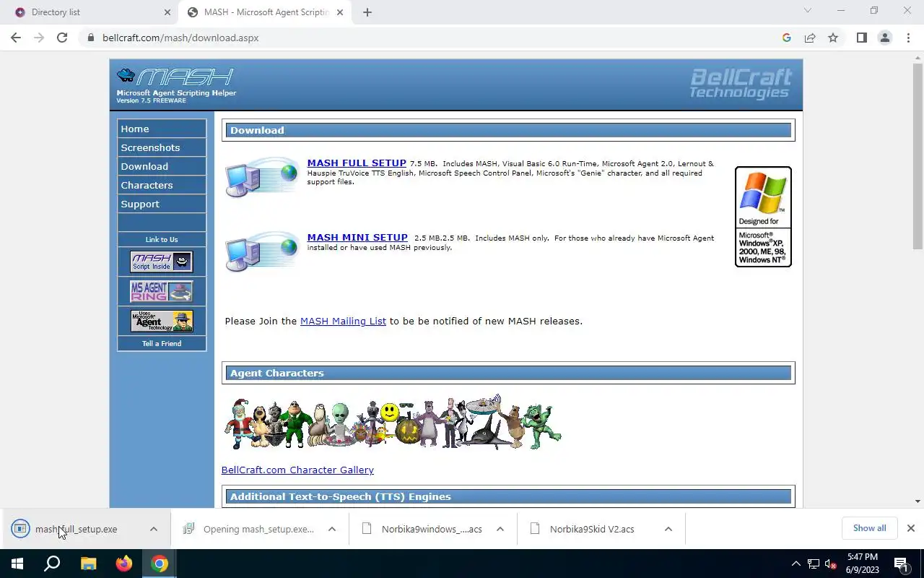Viewport: 924px width, 578px height.
Task: Click the scrollbar down arrow
Action: 918,501
